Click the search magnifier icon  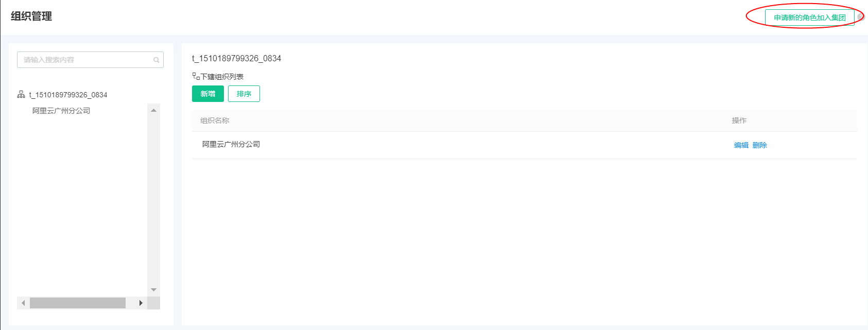(x=156, y=60)
